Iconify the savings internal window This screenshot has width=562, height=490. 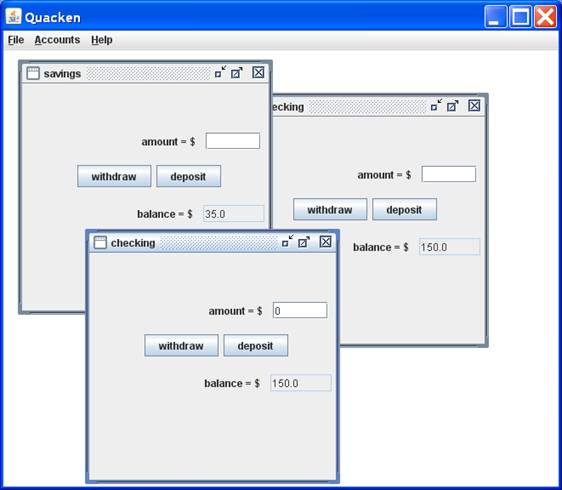[220, 72]
